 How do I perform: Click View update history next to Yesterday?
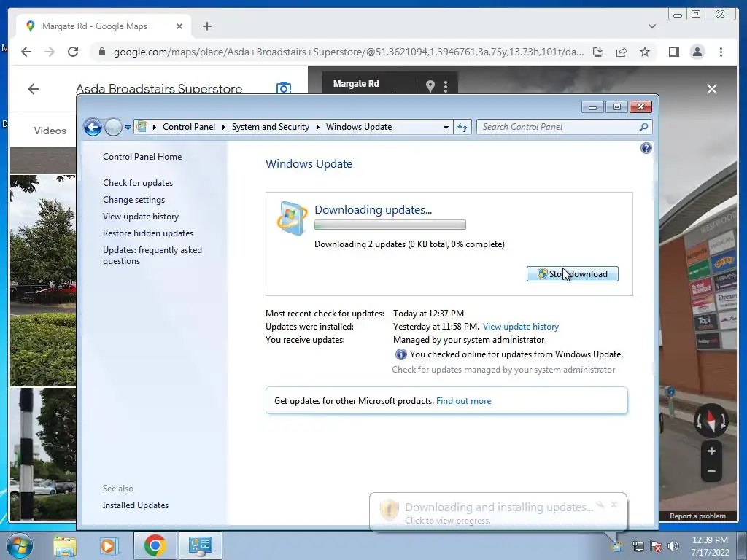[521, 327]
